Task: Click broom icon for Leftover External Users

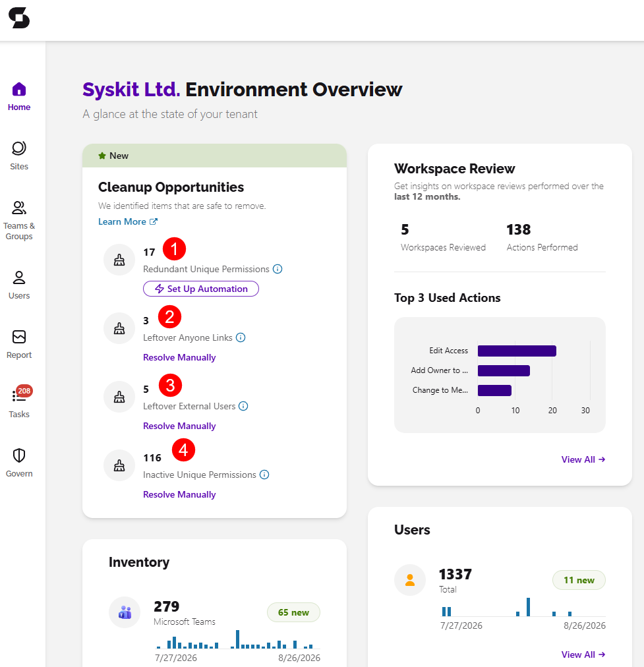Action: point(119,397)
